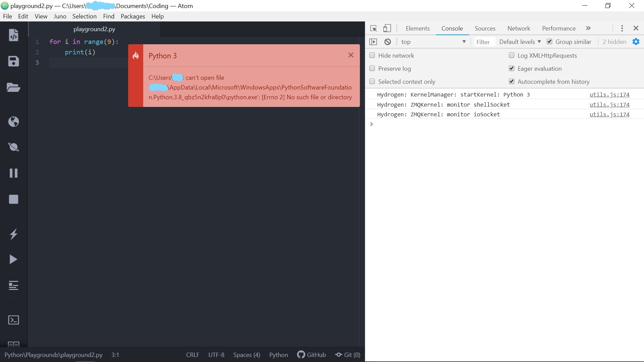
Task: Switch to the Console tab
Action: (452, 28)
